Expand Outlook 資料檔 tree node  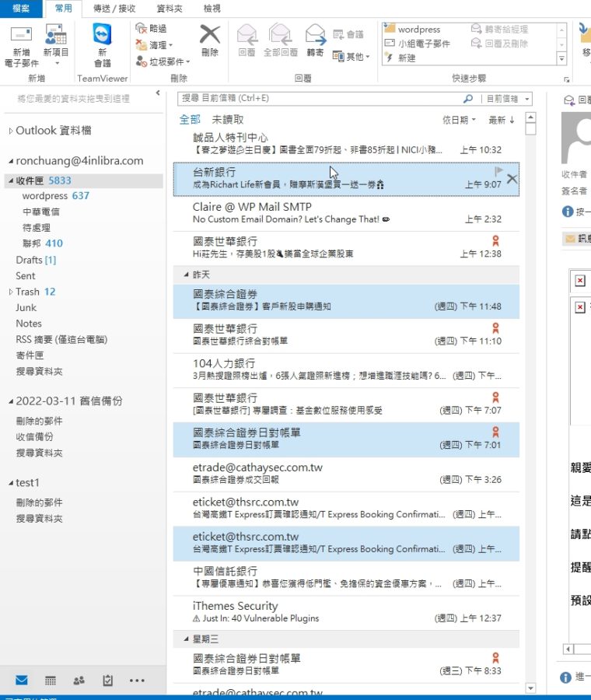[11, 131]
